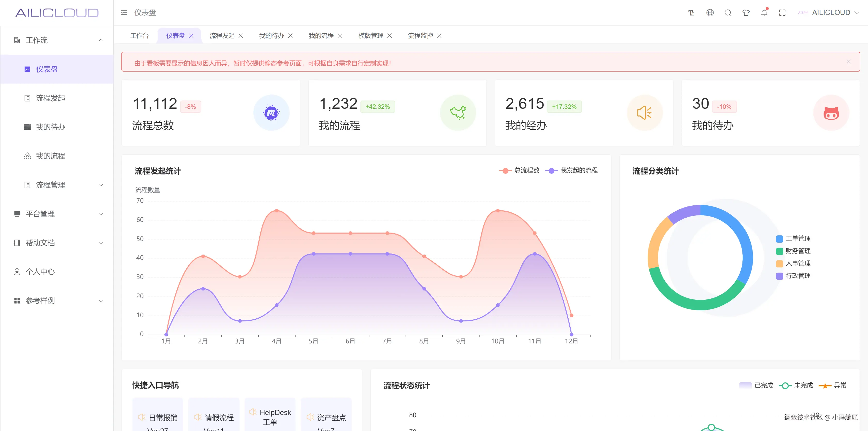Open the font size setting icon
This screenshot has width=868, height=431.
coord(691,13)
